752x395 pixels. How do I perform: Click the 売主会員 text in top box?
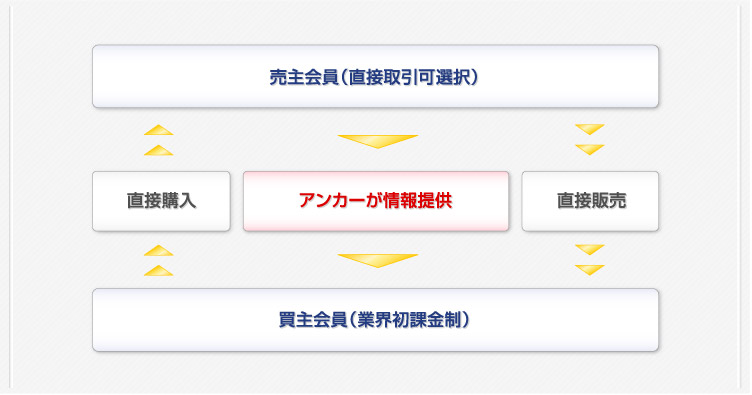pyautogui.click(x=304, y=77)
